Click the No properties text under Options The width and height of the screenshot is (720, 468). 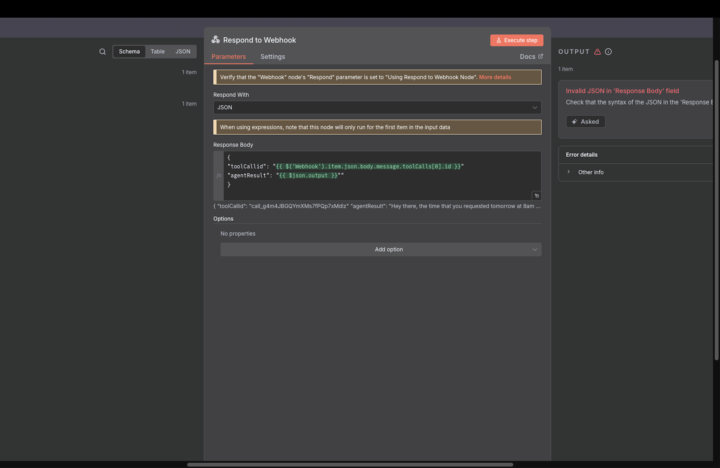(238, 234)
